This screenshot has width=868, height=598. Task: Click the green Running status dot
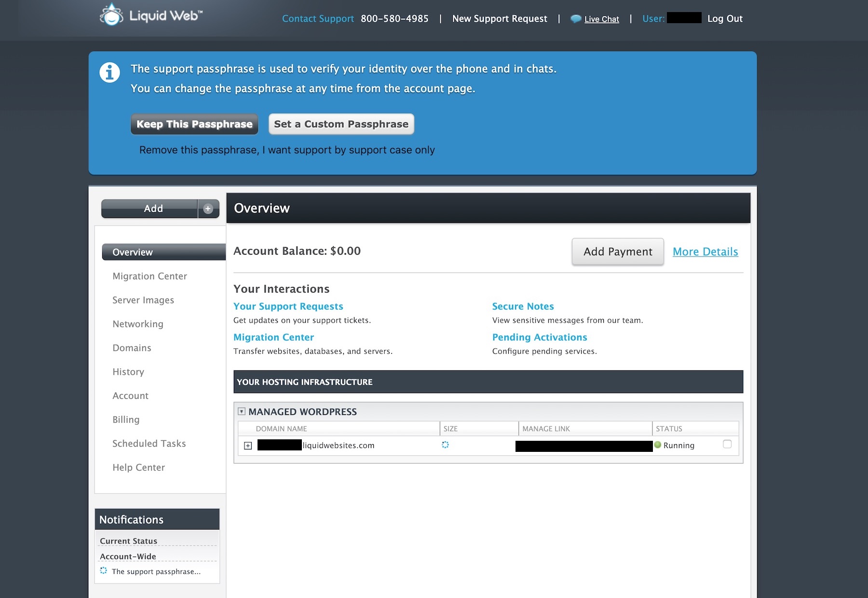[x=658, y=445]
